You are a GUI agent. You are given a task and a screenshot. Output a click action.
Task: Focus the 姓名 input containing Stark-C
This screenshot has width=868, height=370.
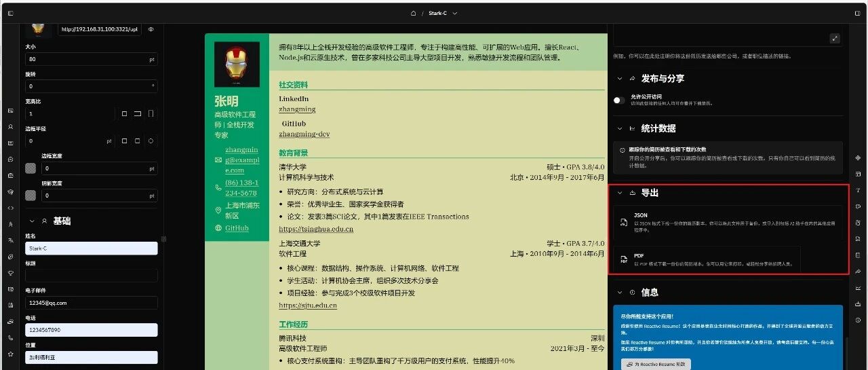coord(92,248)
